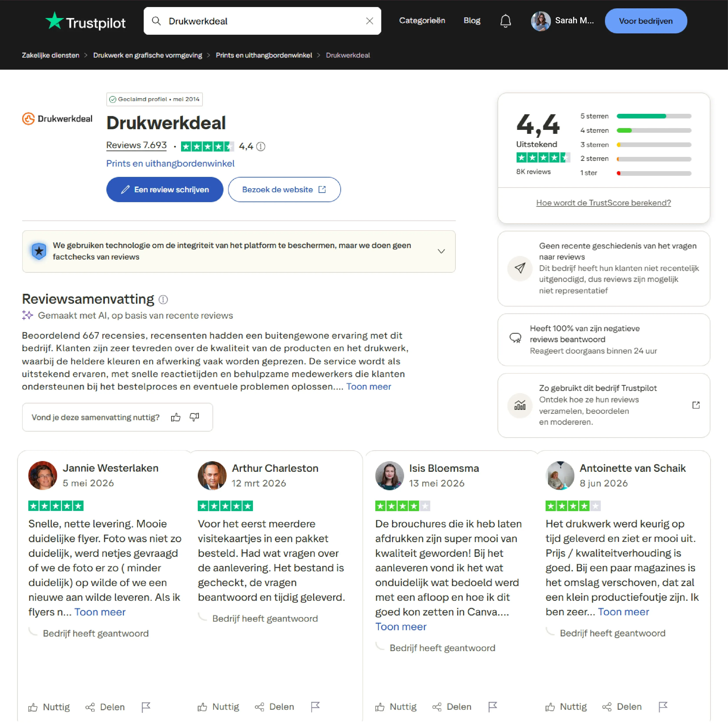This screenshot has height=728, width=728.
Task: Click Isis Bloemsma reviewer name
Action: pyautogui.click(x=444, y=468)
